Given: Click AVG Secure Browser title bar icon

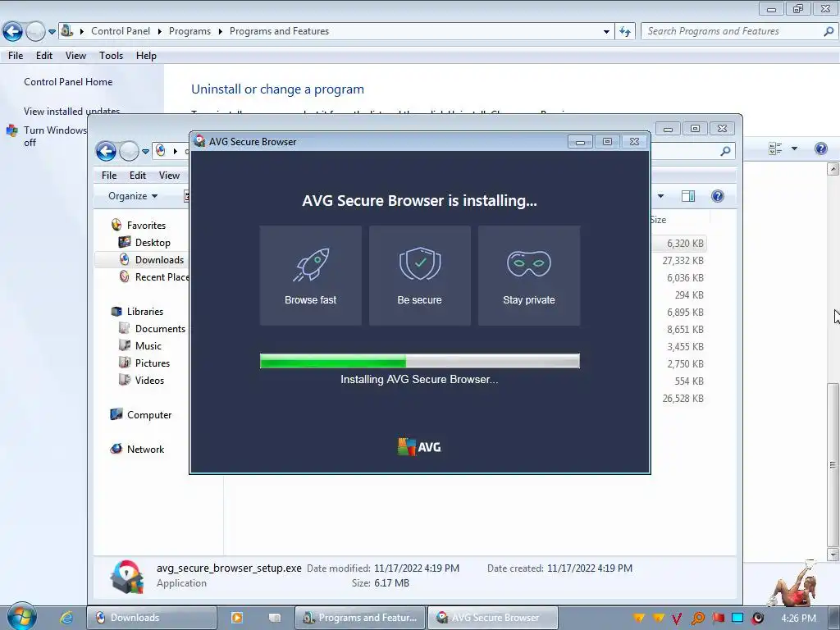Looking at the screenshot, I should pyautogui.click(x=200, y=141).
